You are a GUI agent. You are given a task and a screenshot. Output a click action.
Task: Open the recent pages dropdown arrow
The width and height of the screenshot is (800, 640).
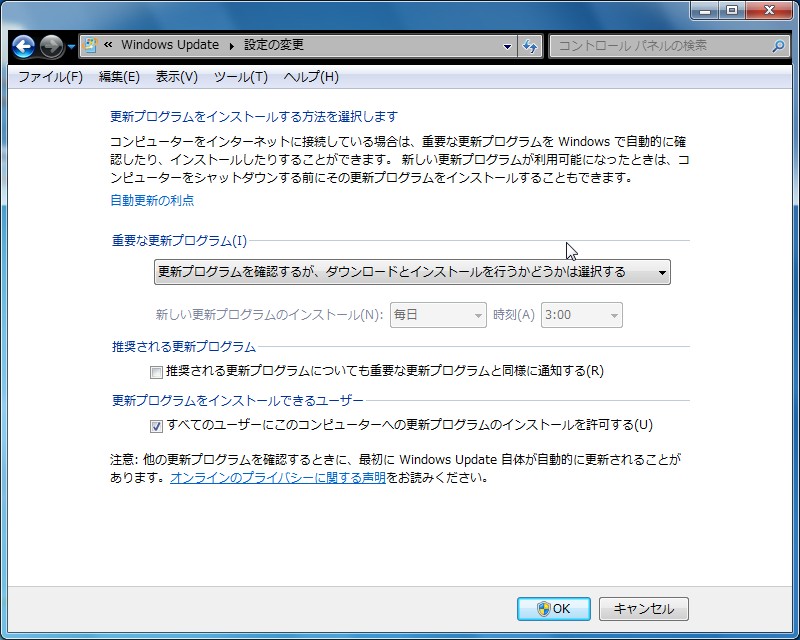(x=71, y=47)
